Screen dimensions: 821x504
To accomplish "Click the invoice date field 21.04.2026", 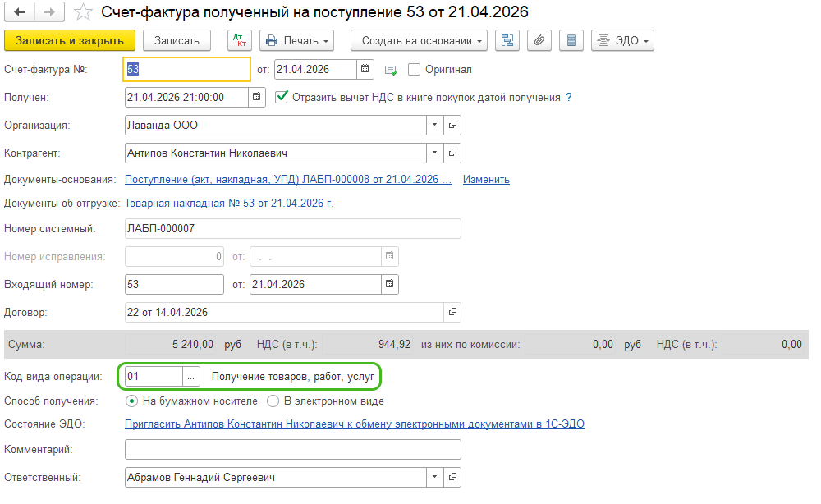I will pos(316,69).
